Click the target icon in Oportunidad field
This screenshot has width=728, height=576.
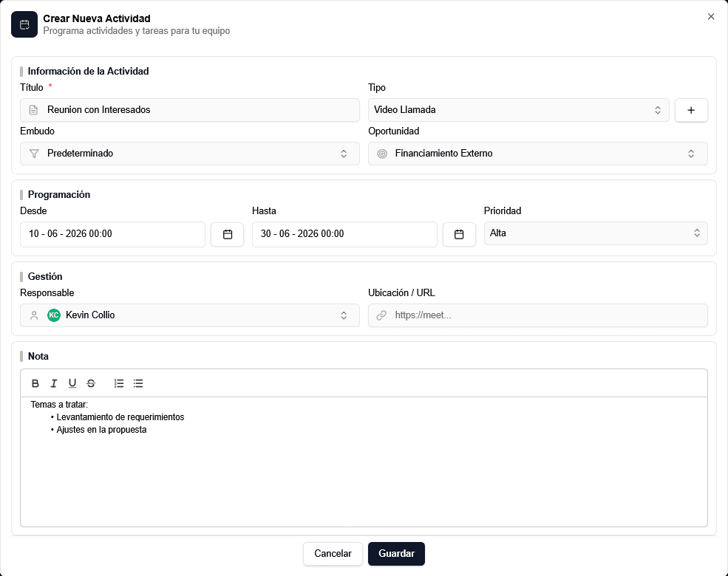click(382, 154)
